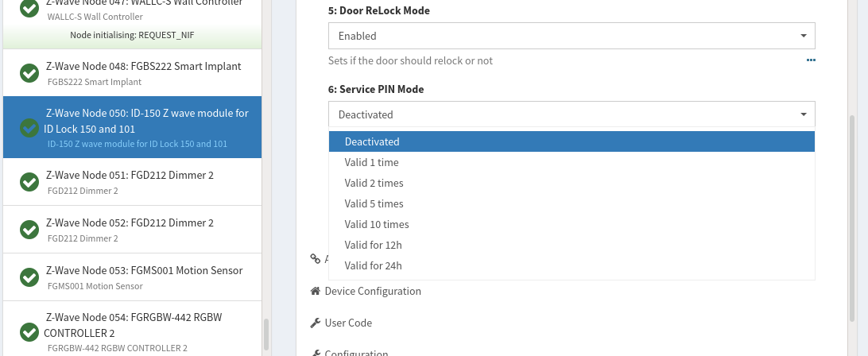Choose the Deactivated option in list
This screenshot has height=356, width=868.
click(x=372, y=141)
